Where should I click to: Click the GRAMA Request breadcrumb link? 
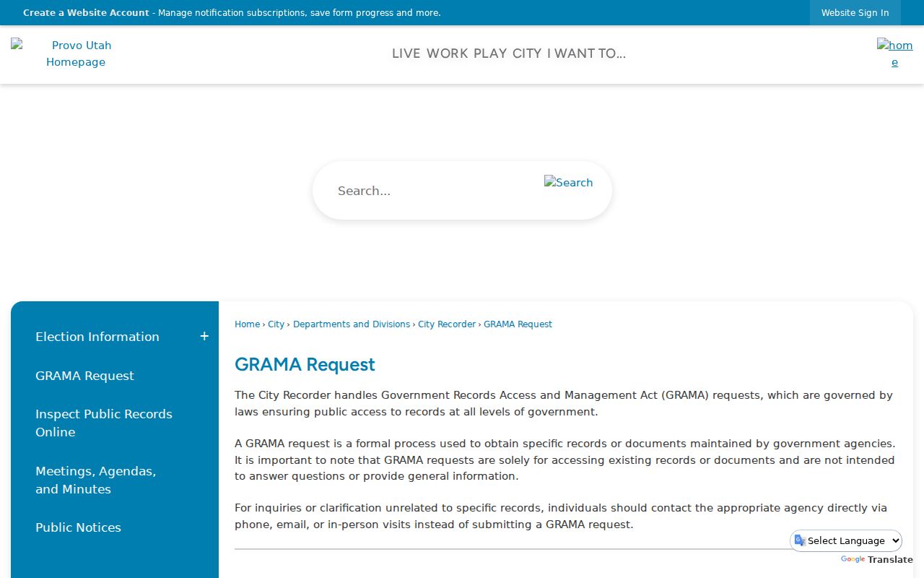[518, 324]
